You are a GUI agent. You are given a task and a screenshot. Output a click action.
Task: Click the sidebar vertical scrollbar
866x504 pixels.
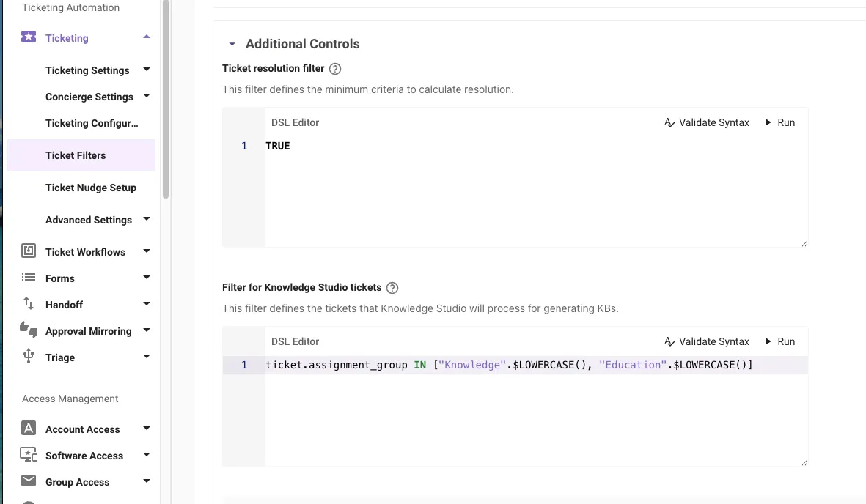point(166,100)
